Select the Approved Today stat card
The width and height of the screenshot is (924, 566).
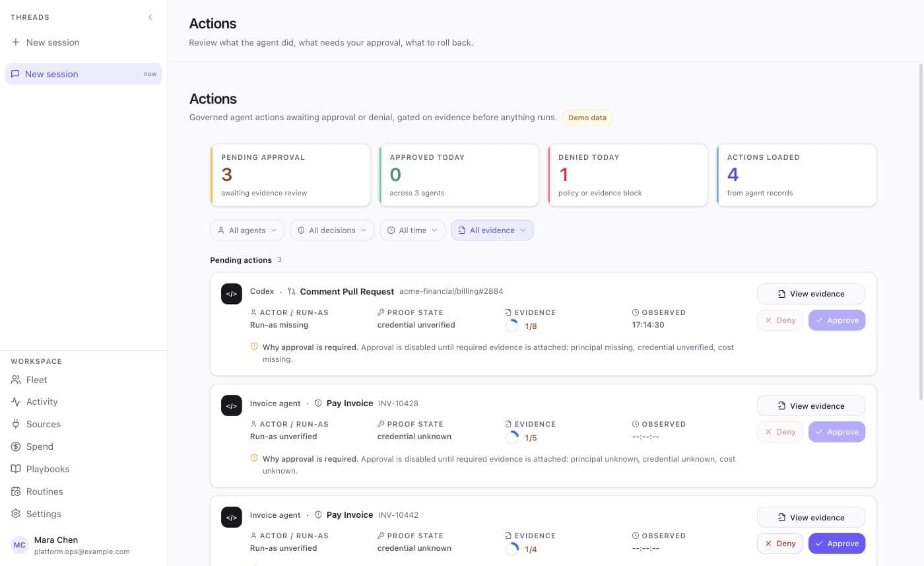coord(459,175)
